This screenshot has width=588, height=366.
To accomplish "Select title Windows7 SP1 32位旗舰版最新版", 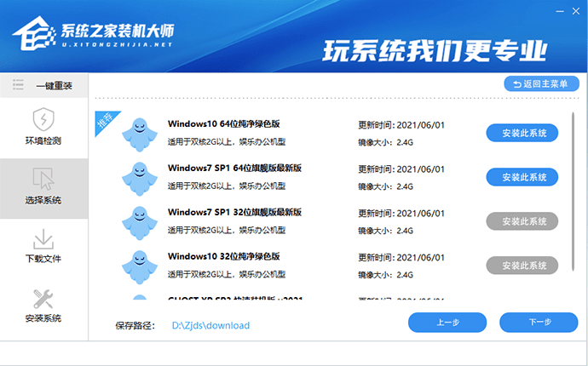I will pyautogui.click(x=234, y=213).
